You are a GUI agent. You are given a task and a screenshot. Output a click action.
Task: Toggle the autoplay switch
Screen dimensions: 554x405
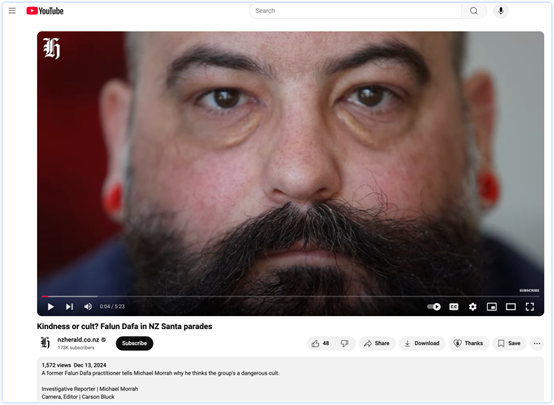434,307
